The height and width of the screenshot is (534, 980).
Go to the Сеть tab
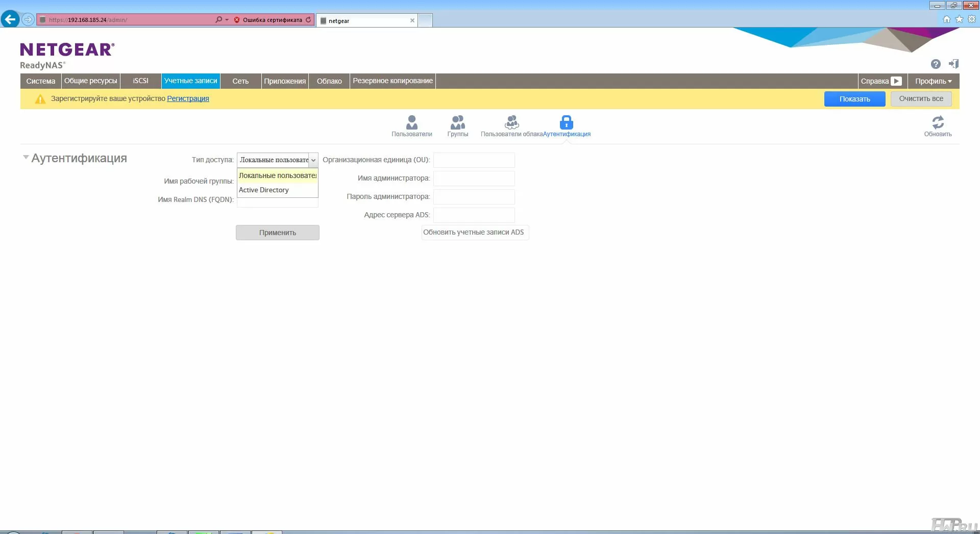click(240, 81)
